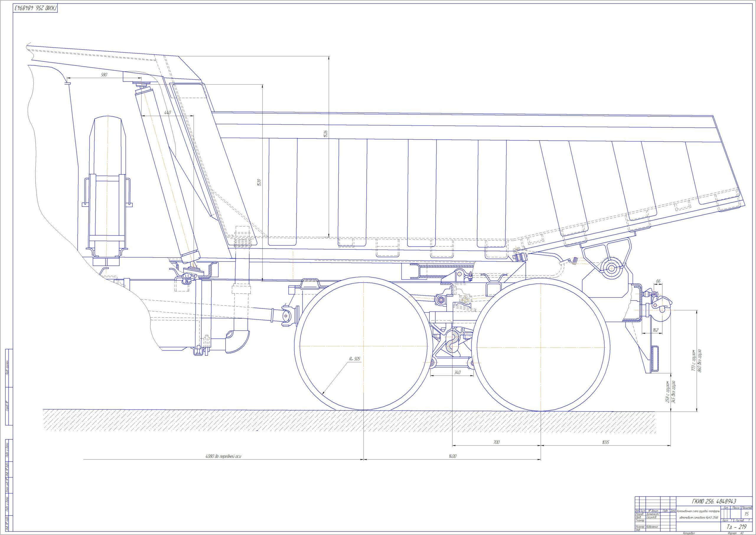Click the R=505 wheel radius label
The image size is (756, 535).
point(354,360)
